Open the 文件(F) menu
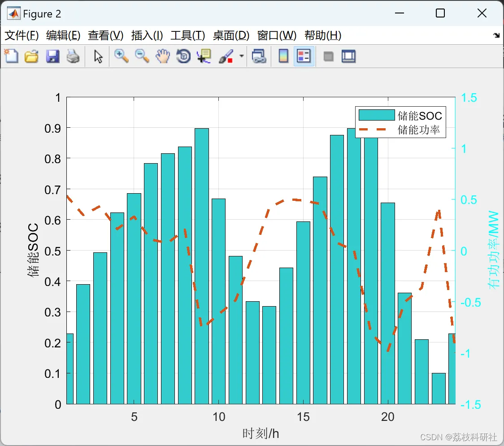 [x=22, y=35]
